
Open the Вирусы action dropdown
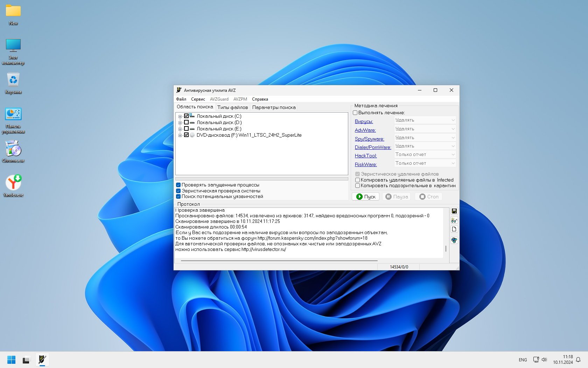tap(425, 120)
